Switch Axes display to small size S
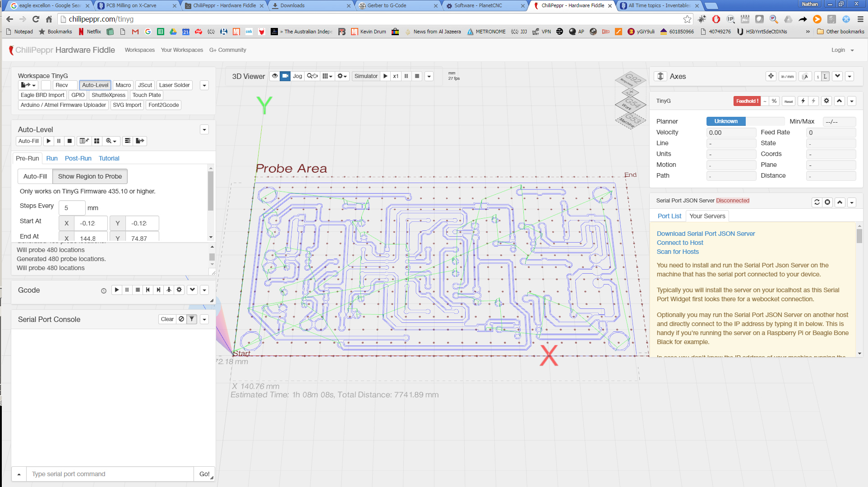868x487 pixels. [x=817, y=77]
